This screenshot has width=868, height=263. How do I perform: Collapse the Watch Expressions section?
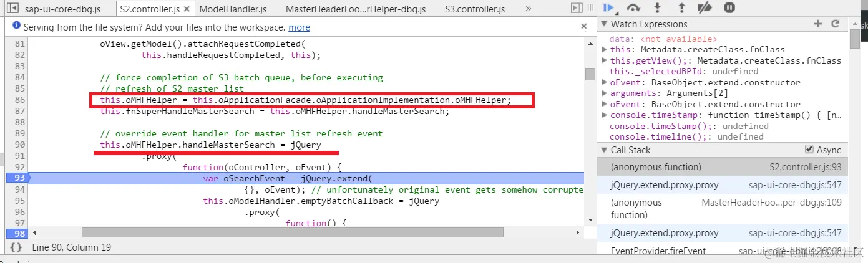tap(603, 24)
